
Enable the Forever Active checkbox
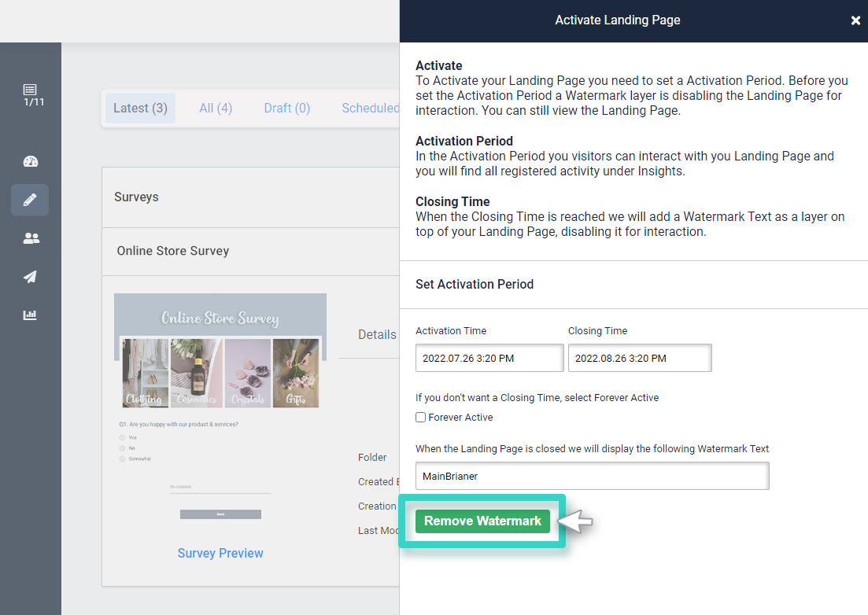[421, 418]
